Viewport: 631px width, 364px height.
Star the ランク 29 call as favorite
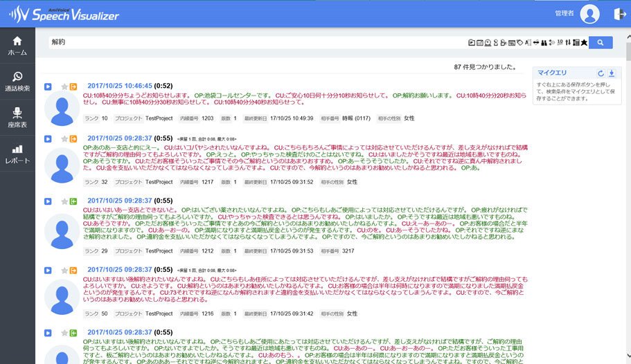tap(64, 201)
